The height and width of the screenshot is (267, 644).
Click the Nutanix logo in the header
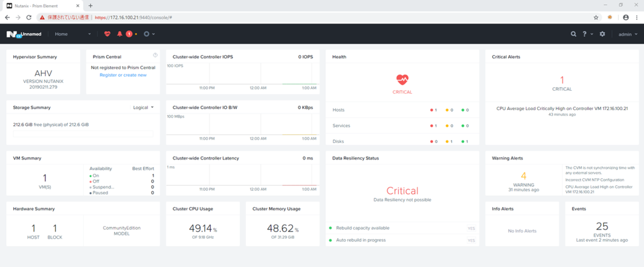tap(13, 34)
